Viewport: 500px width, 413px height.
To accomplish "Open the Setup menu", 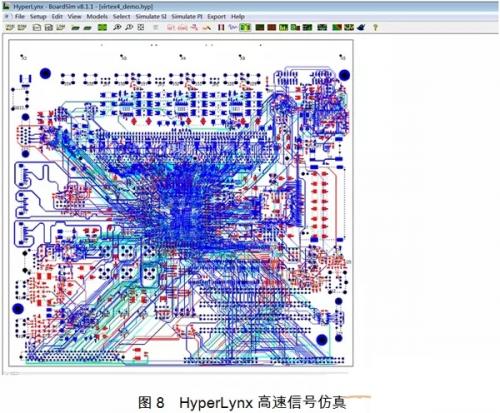I will pos(38,16).
